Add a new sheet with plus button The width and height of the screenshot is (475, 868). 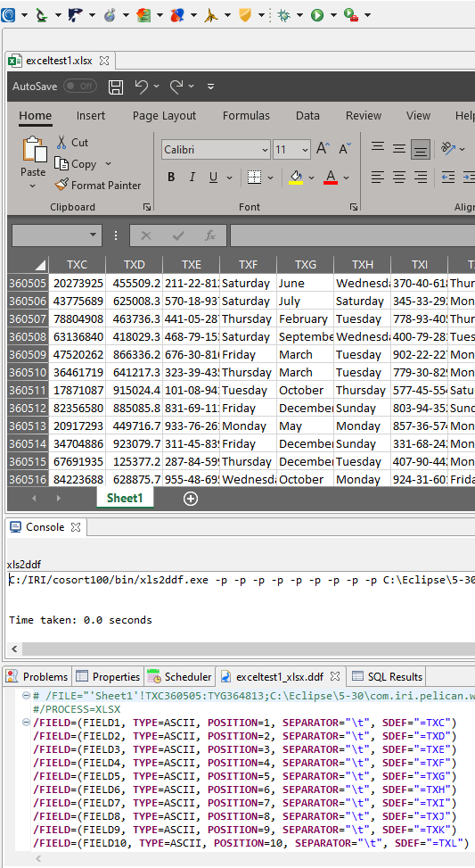pyautogui.click(x=190, y=499)
